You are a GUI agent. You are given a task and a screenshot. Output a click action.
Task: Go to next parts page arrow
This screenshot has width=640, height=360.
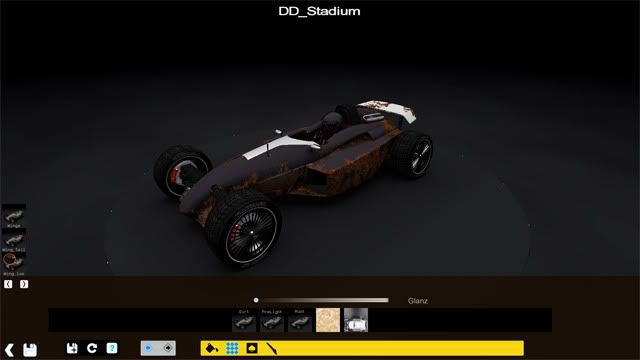coord(24,284)
